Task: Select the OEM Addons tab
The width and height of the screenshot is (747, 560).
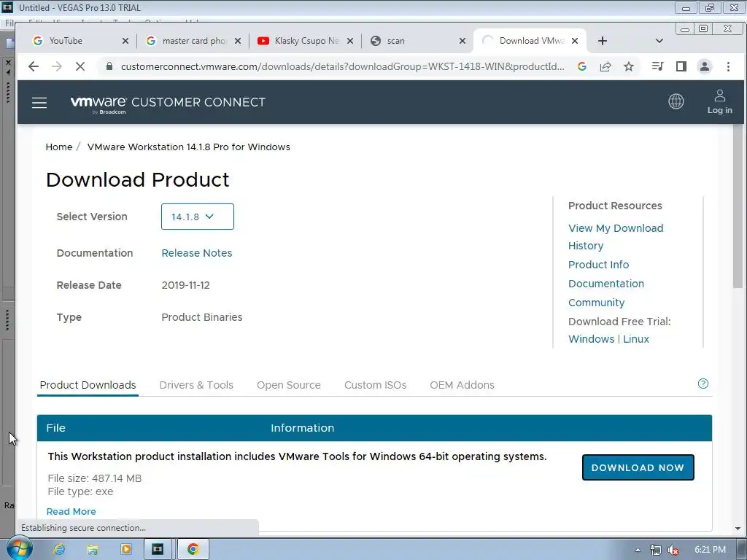Action: click(462, 385)
